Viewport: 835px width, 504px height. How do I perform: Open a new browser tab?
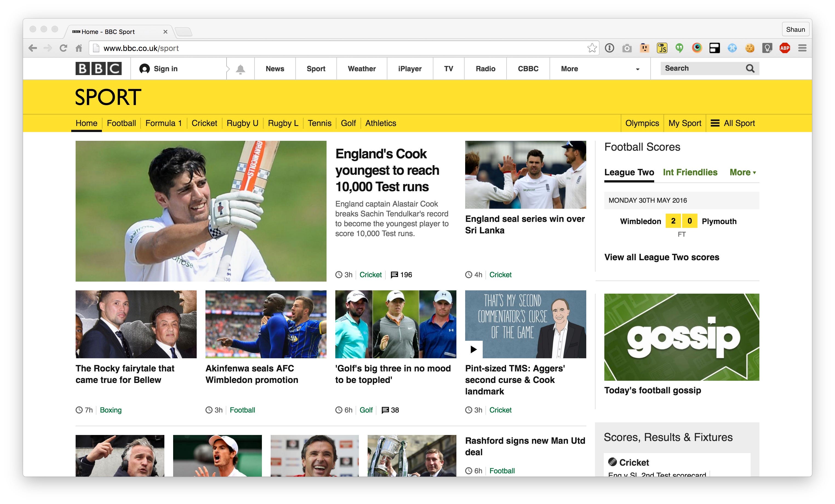coord(183,32)
